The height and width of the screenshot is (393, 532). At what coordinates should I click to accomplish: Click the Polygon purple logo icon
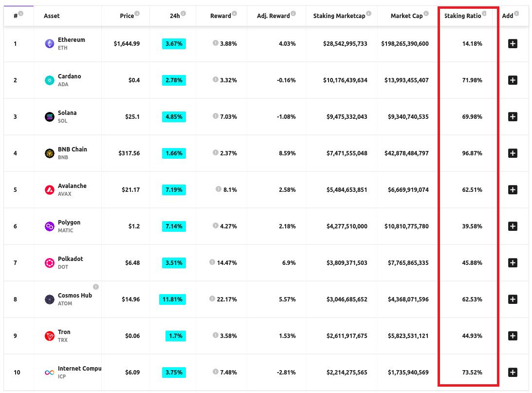[49, 226]
